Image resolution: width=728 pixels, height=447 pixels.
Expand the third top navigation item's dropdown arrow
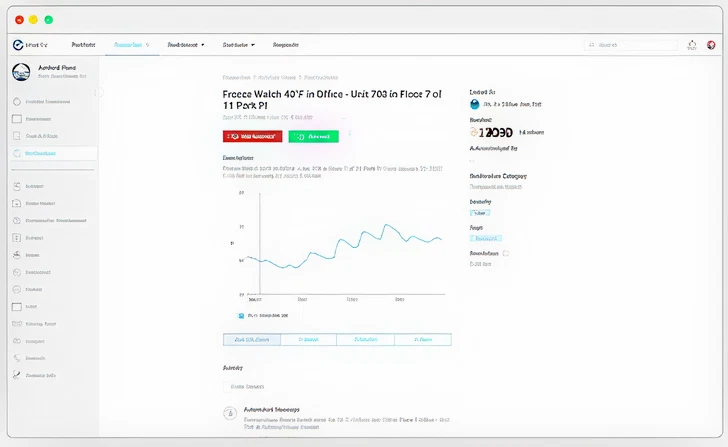pyautogui.click(x=203, y=45)
